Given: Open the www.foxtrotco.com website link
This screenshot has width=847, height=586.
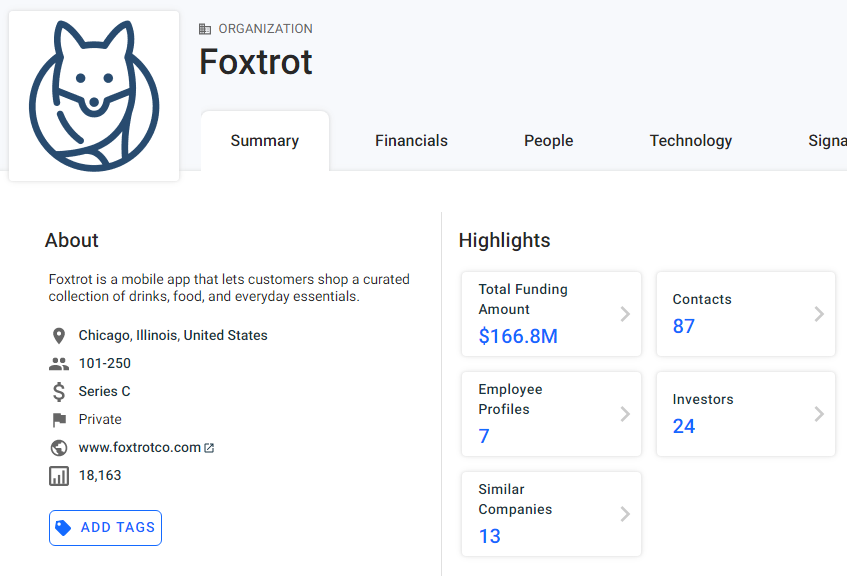Looking at the screenshot, I should click(x=139, y=447).
